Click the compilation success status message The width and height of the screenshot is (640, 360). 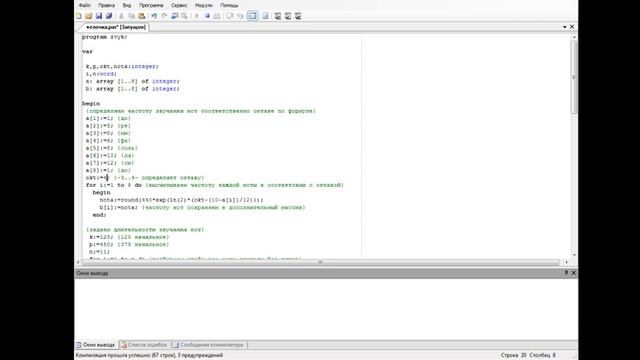click(x=149, y=356)
